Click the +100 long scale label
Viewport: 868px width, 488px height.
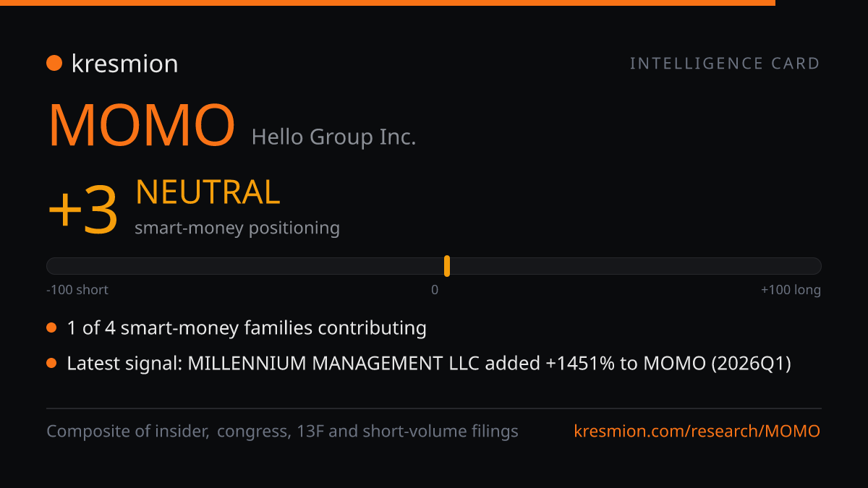point(791,290)
